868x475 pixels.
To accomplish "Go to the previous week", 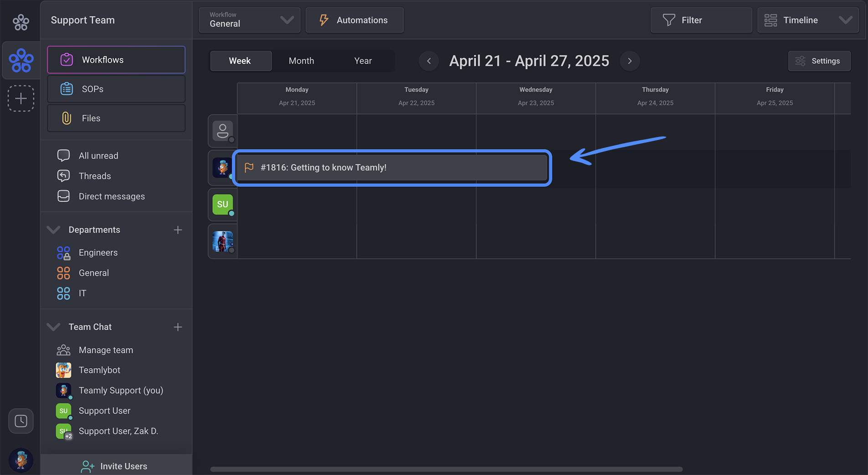I will tap(429, 61).
